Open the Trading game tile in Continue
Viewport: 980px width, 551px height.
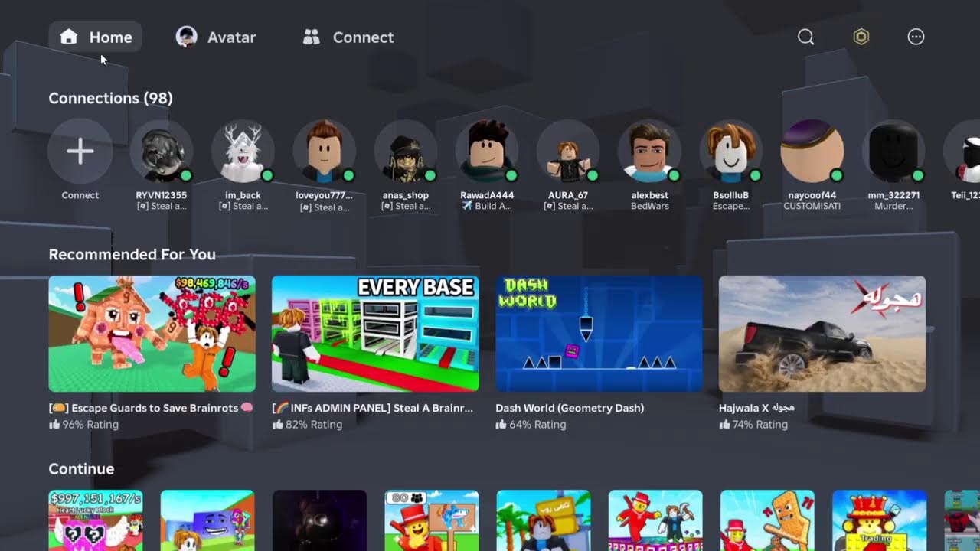tap(879, 520)
